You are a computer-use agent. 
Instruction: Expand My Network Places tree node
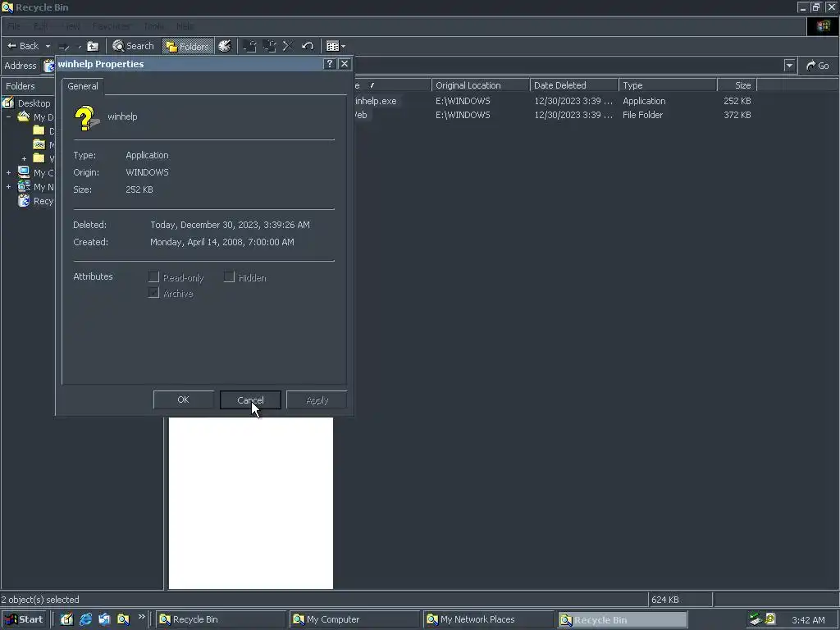(8, 186)
